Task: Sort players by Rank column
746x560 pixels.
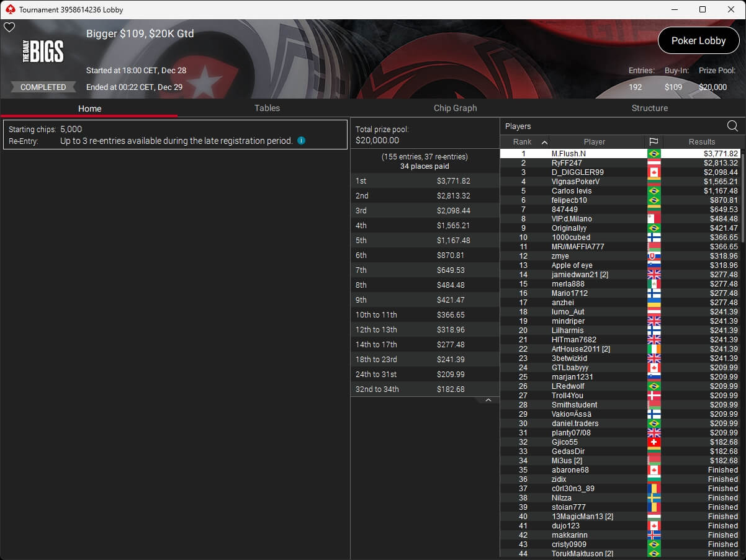Action: (x=524, y=142)
